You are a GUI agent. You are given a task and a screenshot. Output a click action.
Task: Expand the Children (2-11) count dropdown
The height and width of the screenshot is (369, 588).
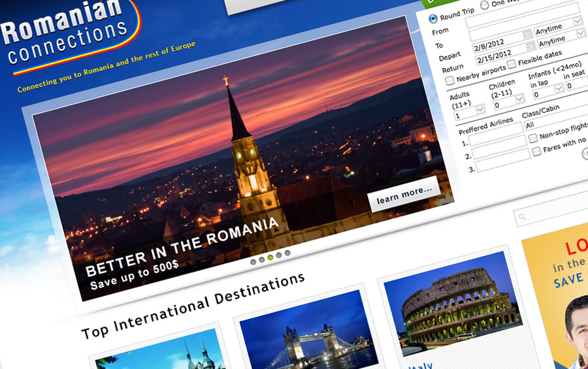coord(509,102)
